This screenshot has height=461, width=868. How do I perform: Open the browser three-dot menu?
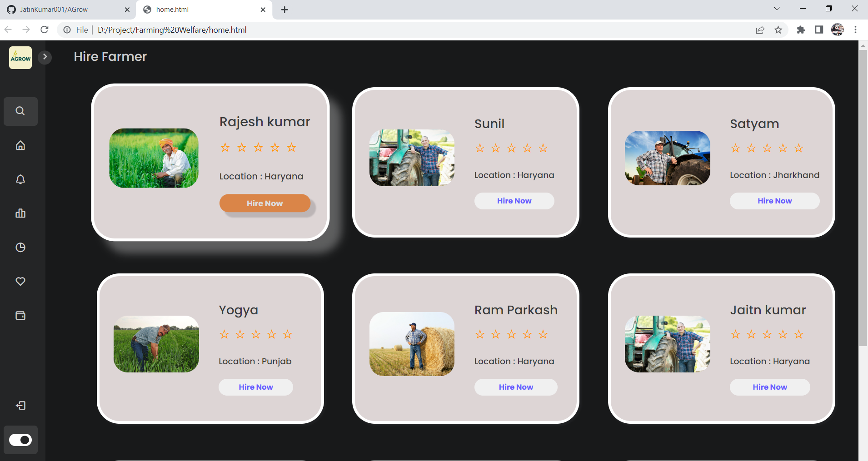tap(856, 30)
